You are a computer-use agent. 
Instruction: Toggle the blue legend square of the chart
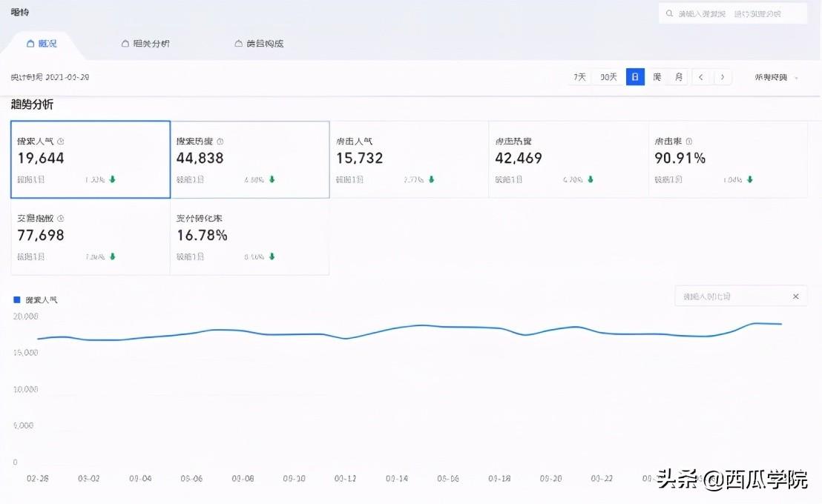click(17, 299)
